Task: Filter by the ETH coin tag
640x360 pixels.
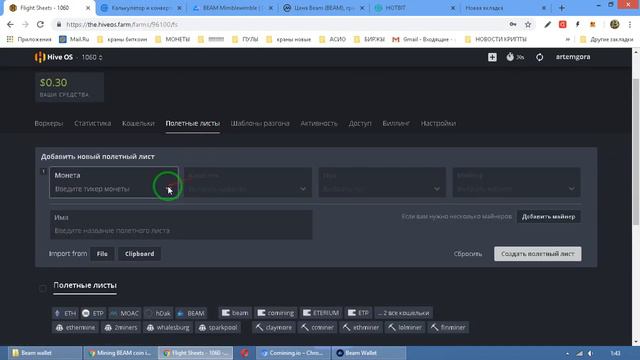Action: tap(65, 313)
